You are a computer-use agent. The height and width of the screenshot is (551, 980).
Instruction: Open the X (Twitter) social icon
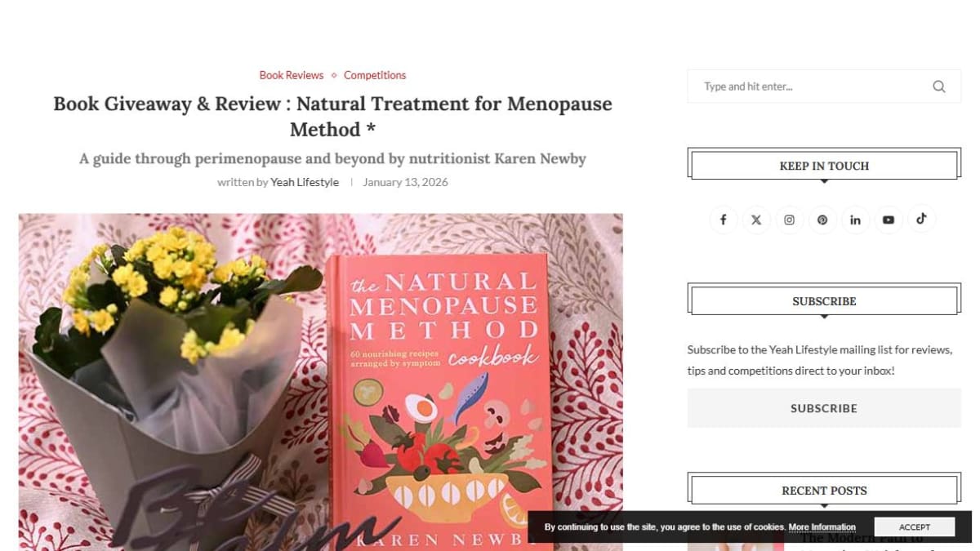pos(756,220)
